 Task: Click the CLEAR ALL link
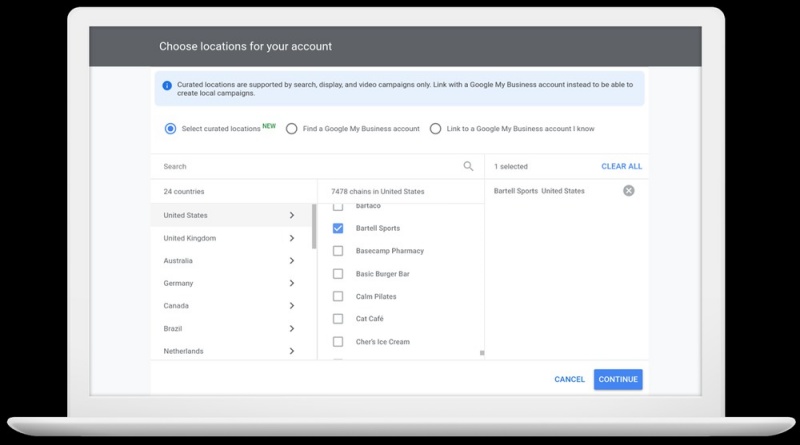621,166
